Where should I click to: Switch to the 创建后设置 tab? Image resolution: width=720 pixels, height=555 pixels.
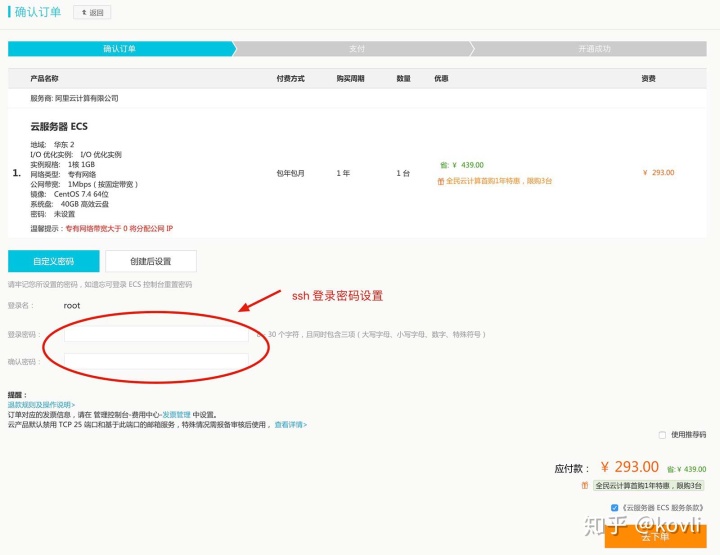(x=151, y=261)
